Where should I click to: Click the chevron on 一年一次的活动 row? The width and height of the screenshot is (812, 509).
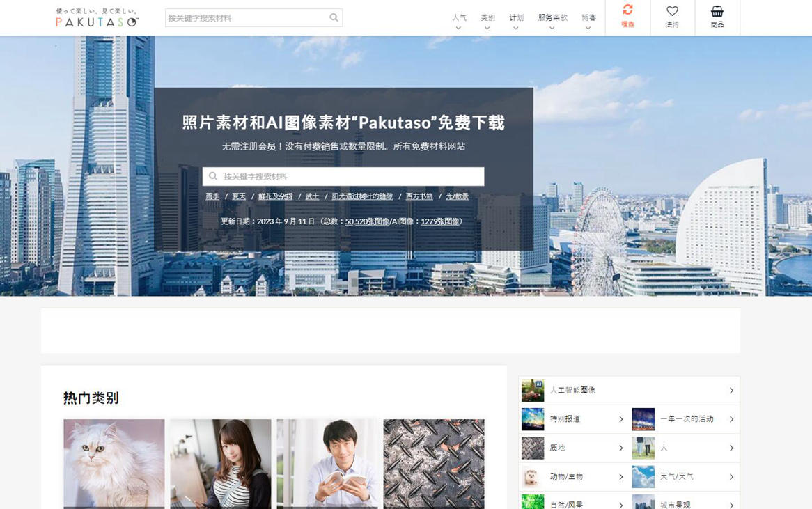click(x=731, y=419)
